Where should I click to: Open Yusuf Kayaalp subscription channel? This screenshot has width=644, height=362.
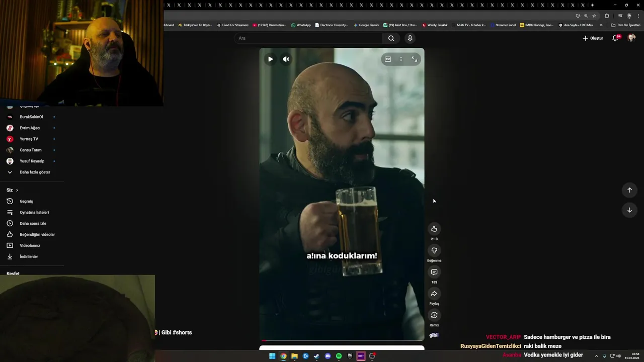point(32,161)
